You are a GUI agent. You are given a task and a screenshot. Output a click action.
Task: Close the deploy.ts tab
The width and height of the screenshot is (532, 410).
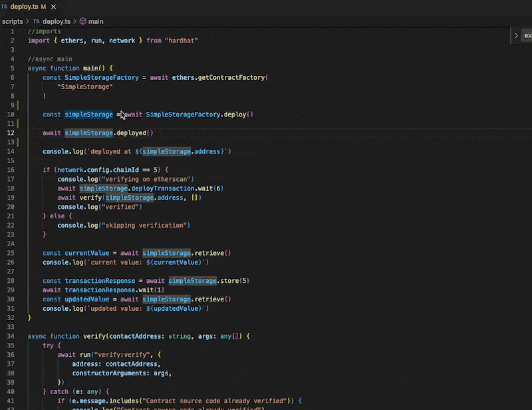(x=53, y=7)
